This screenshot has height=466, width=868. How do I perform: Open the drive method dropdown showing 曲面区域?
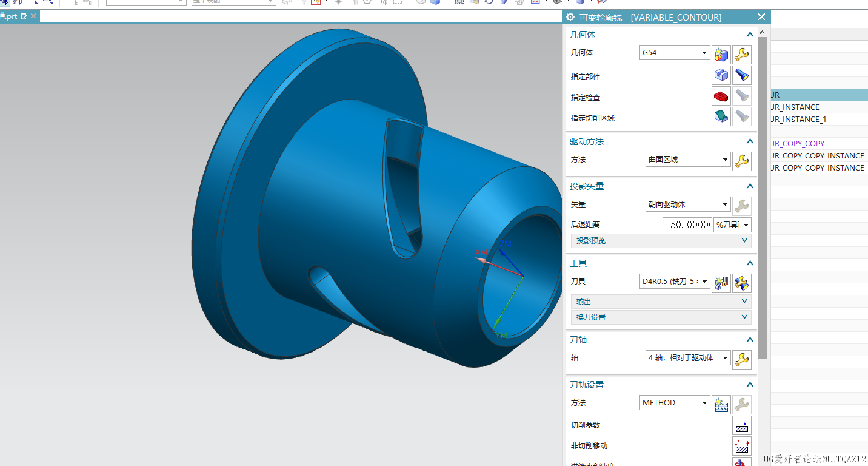[x=688, y=160]
